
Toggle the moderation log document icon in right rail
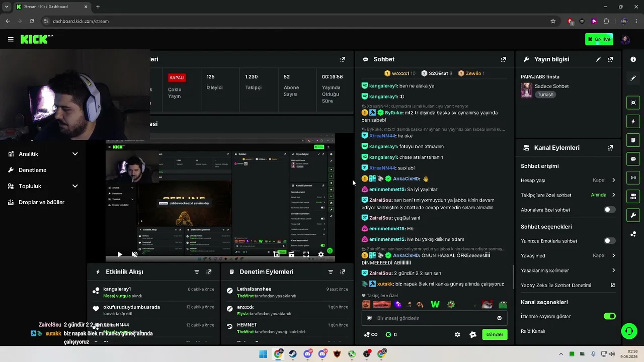pos(633,140)
